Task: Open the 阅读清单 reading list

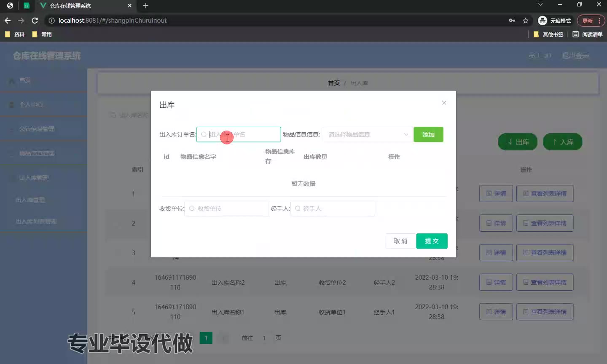Action: [x=588, y=35]
